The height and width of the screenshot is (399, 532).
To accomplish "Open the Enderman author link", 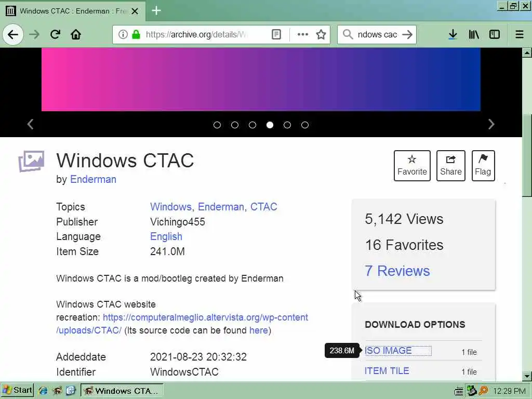I will click(93, 179).
